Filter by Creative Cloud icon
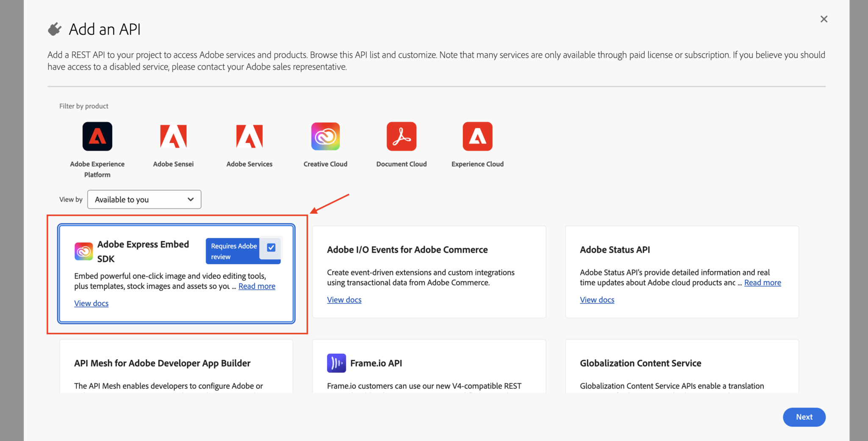 coord(325,136)
